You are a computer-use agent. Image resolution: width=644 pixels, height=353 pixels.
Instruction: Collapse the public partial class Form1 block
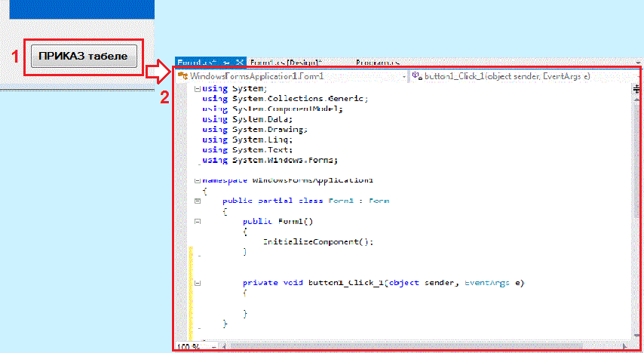click(x=198, y=201)
